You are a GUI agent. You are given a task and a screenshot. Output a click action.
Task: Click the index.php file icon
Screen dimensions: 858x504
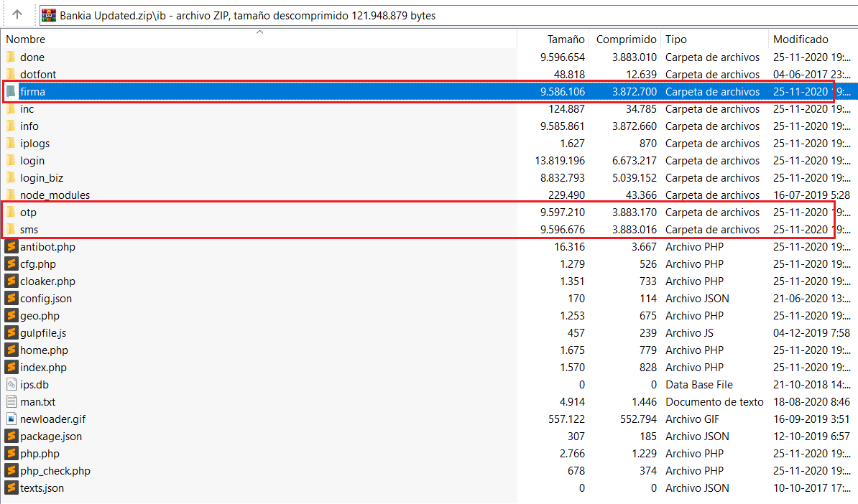coord(11,367)
